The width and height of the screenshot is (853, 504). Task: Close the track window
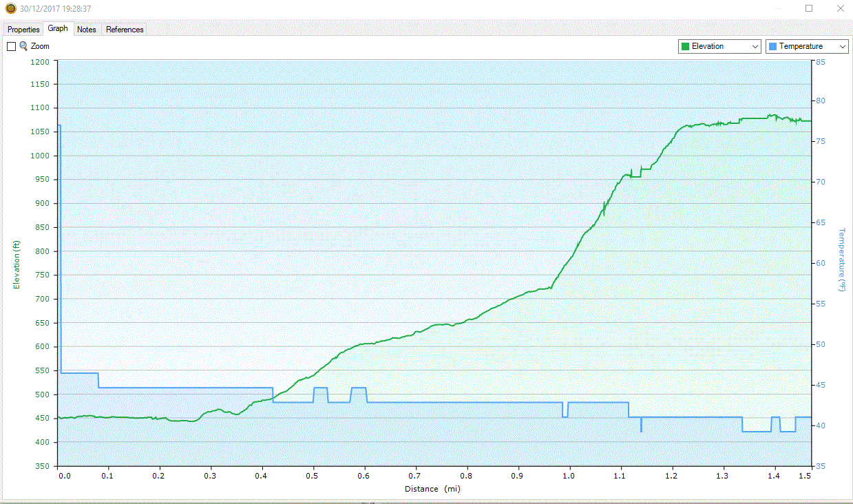point(840,8)
